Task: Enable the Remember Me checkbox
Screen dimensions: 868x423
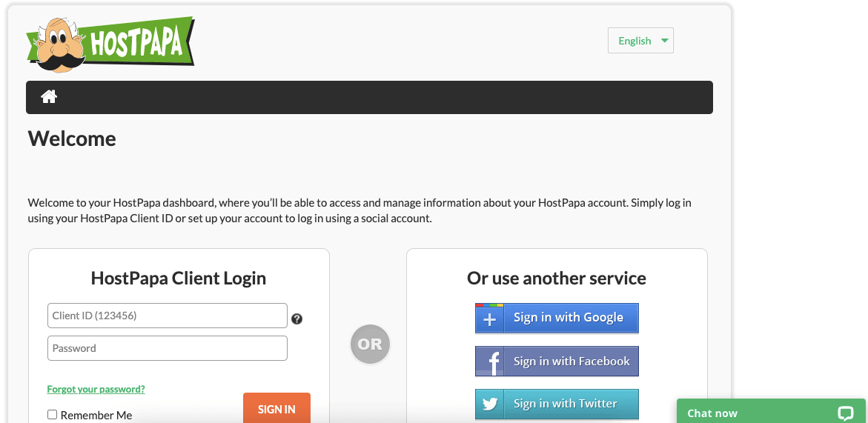Action: [53, 415]
